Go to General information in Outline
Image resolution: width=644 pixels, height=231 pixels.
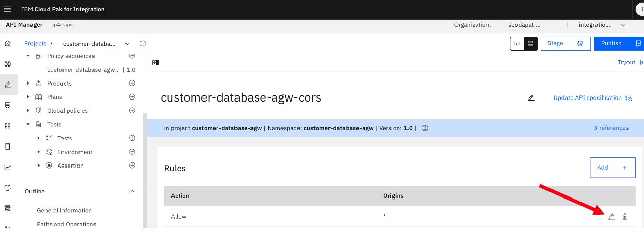65,210
